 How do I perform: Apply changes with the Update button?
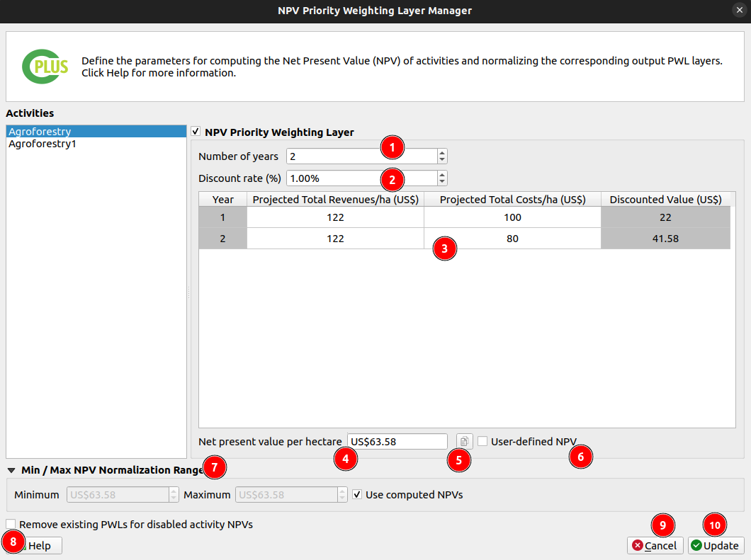(x=716, y=546)
